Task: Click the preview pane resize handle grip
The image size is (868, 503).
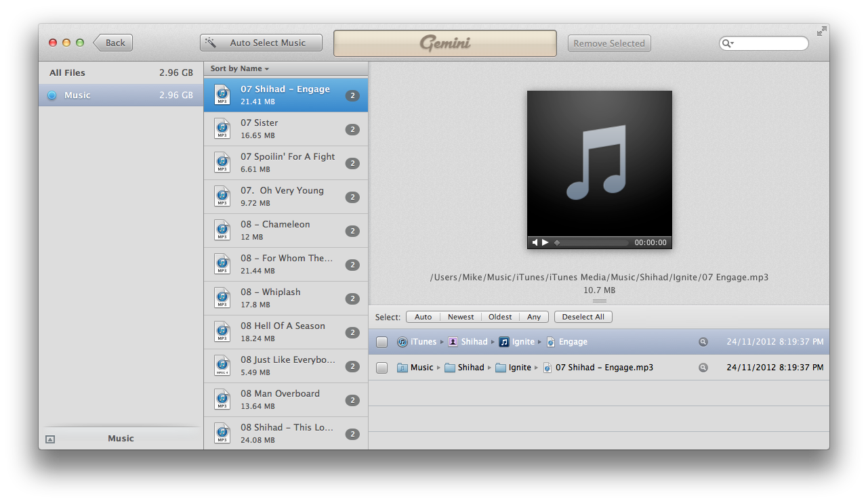Action: 599,301
